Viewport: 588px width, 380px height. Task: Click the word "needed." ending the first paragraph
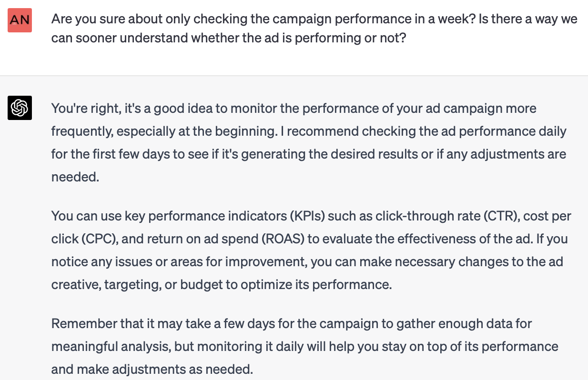coord(75,177)
